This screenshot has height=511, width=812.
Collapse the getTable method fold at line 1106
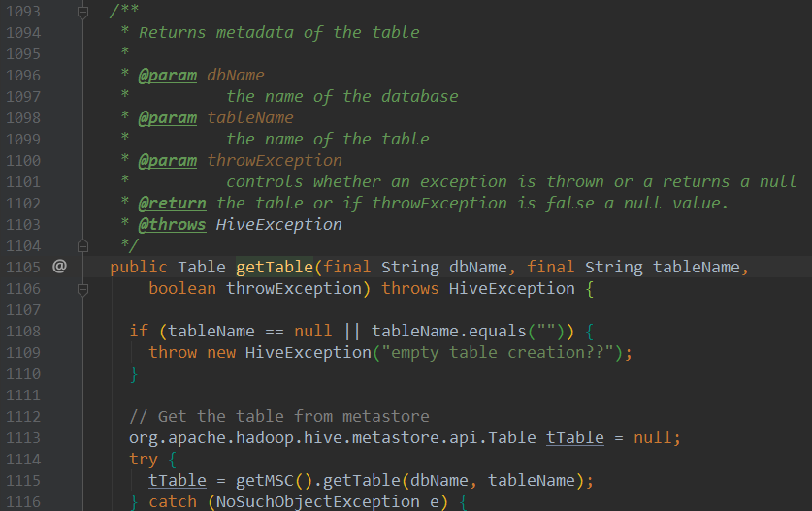pyautogui.click(x=82, y=288)
